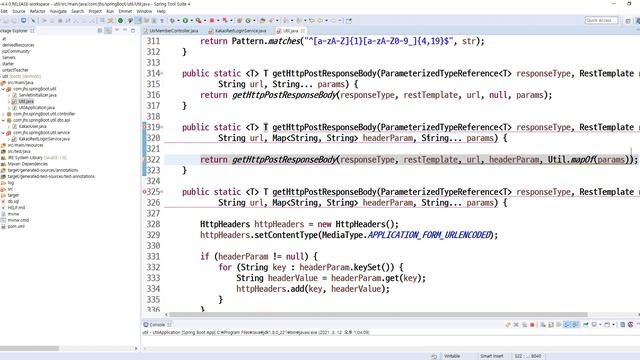The image size is (640, 360).
Task: Select Util.java in Package Explorer
Action: (26, 101)
